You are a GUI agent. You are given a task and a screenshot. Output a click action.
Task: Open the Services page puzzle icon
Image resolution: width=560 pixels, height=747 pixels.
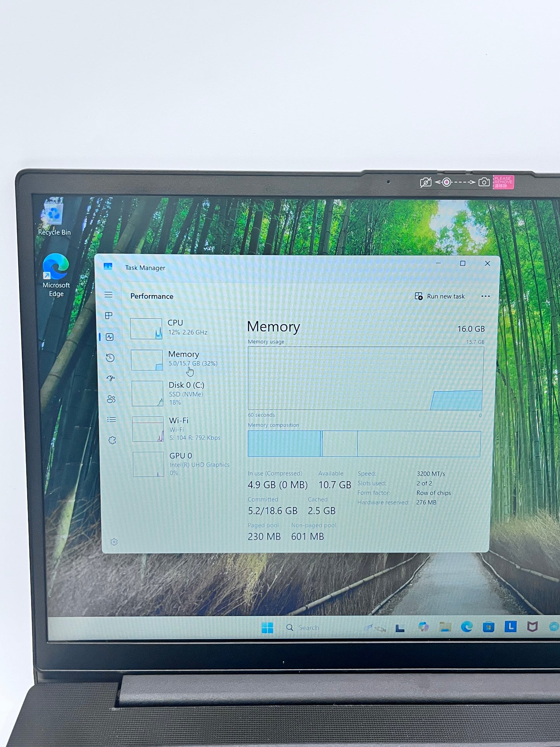coord(112,440)
